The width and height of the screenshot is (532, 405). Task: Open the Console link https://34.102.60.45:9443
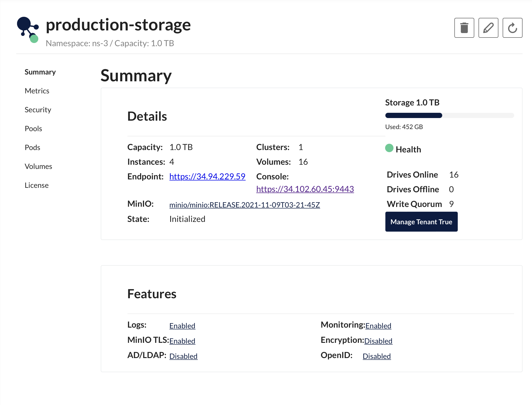305,189
